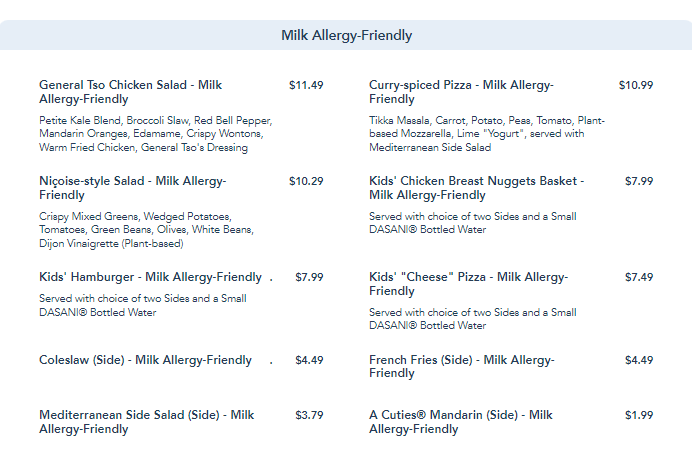
Task: Click the $1.99 Cuties Mandarin price
Action: (x=639, y=415)
